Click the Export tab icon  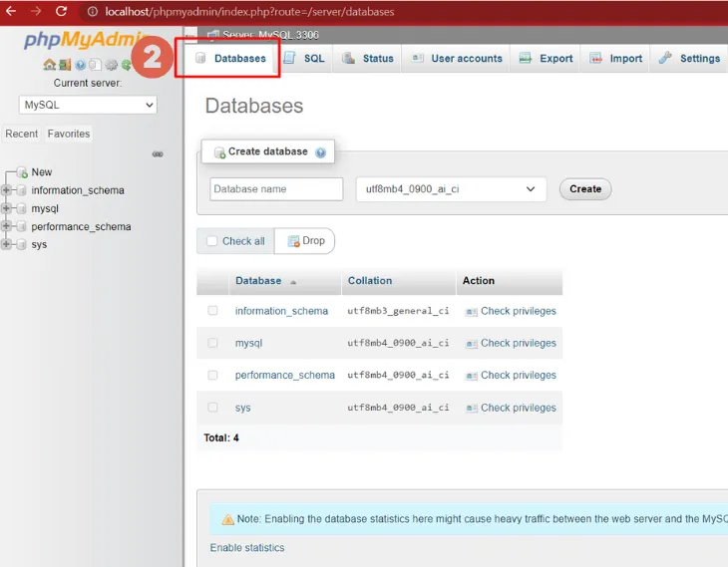tap(526, 58)
